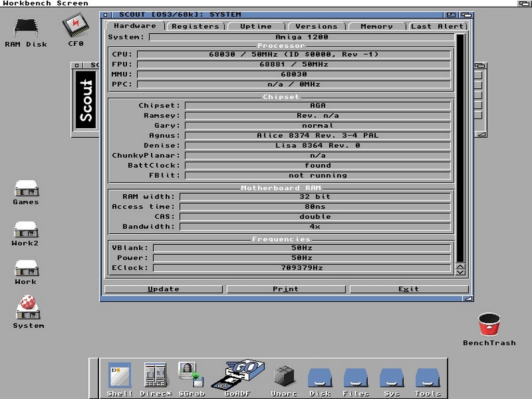Screen dimensions: 532x399
Task: Click the PPC n/a / 0MHz value
Action: 294,84
